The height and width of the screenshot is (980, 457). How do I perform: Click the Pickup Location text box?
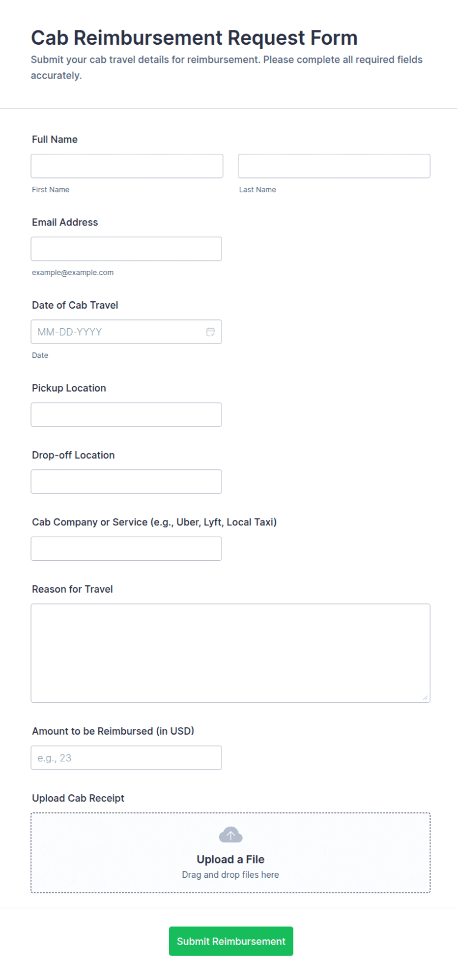tap(126, 415)
